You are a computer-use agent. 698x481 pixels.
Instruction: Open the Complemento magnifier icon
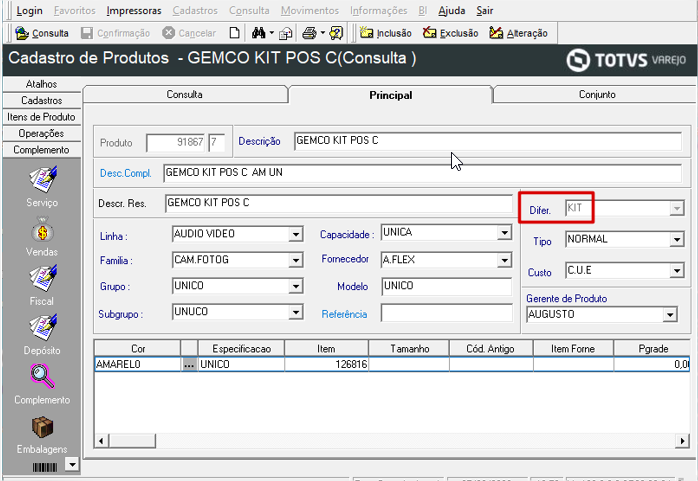tap(42, 376)
